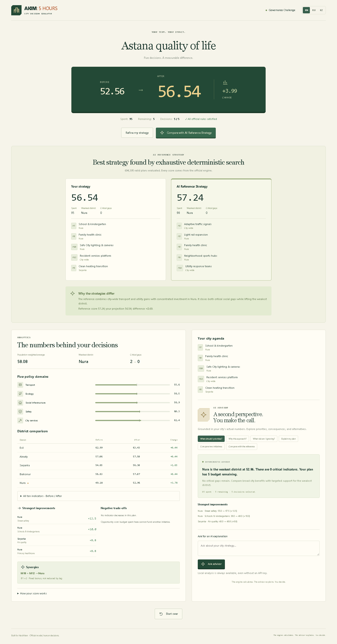
Task: Expand 'All ten indicators · Before / After'
Action: tap(99, 496)
